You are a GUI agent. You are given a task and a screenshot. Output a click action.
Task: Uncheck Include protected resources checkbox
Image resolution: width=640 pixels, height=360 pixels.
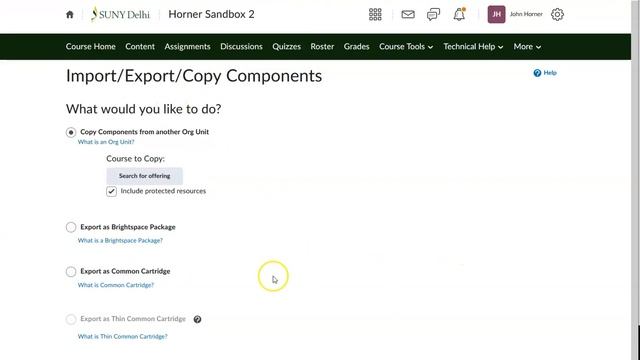(111, 191)
